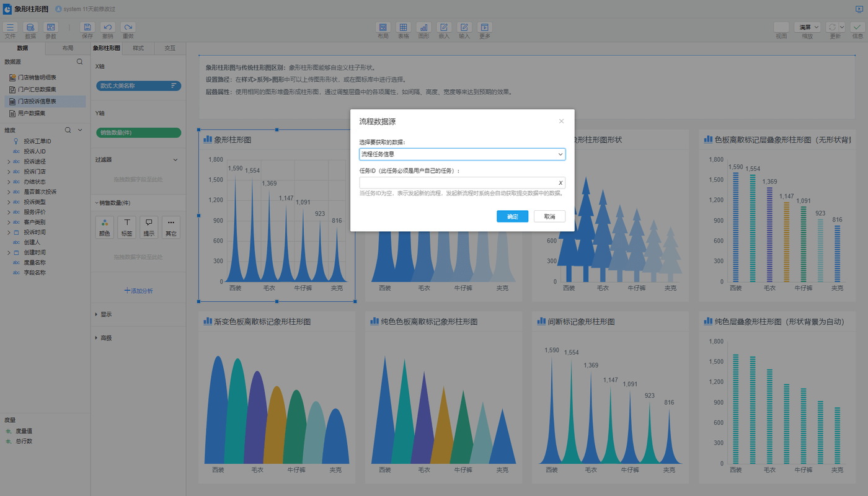Image resolution: width=868 pixels, height=496 pixels.
Task: Click the 确定 button in dialog
Action: (512, 216)
